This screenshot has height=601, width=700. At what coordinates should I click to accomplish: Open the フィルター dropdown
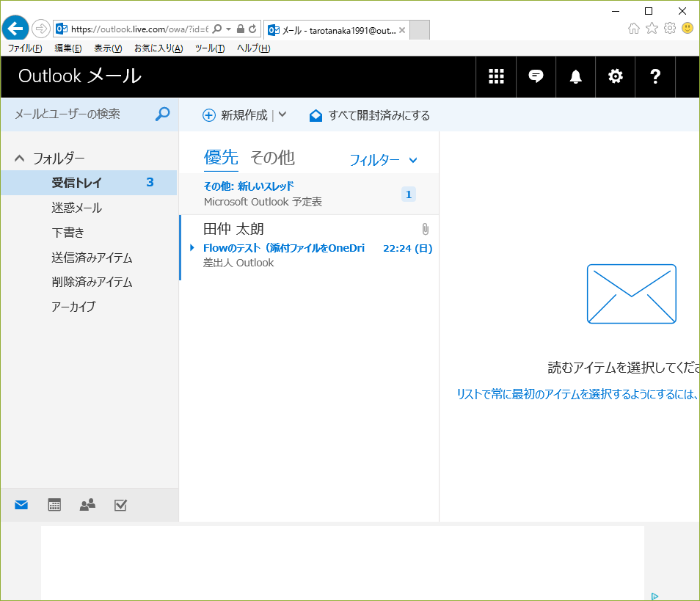383,160
